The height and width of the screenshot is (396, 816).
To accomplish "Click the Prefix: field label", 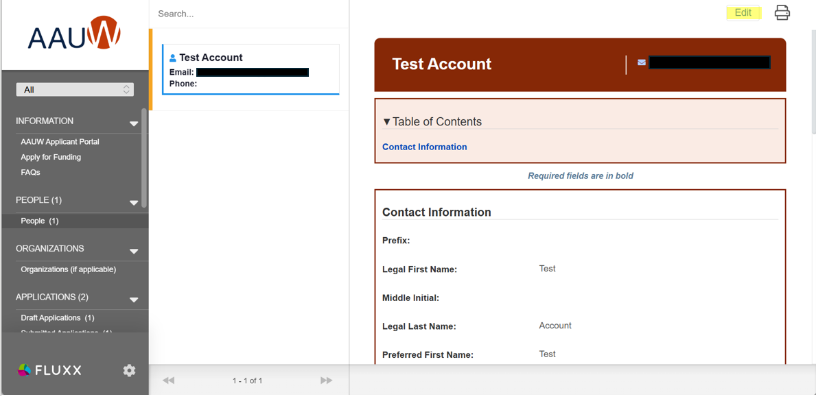I will point(396,240).
